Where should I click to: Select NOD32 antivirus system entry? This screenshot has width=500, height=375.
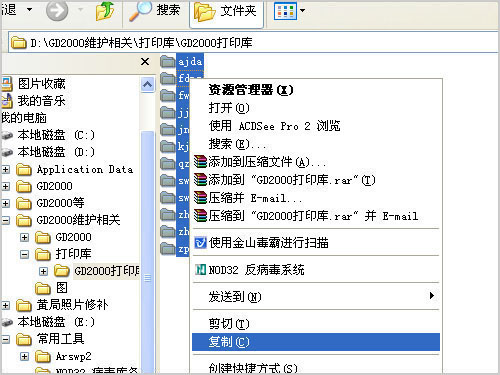pos(249,270)
